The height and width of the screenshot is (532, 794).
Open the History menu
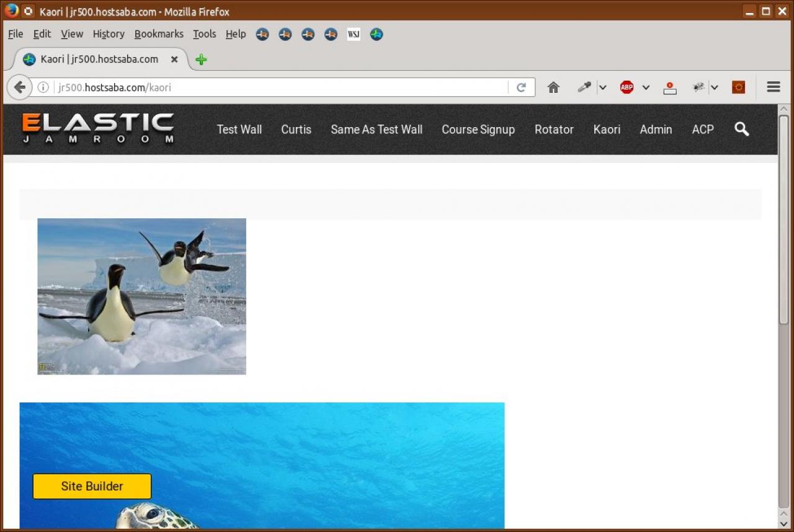point(109,34)
